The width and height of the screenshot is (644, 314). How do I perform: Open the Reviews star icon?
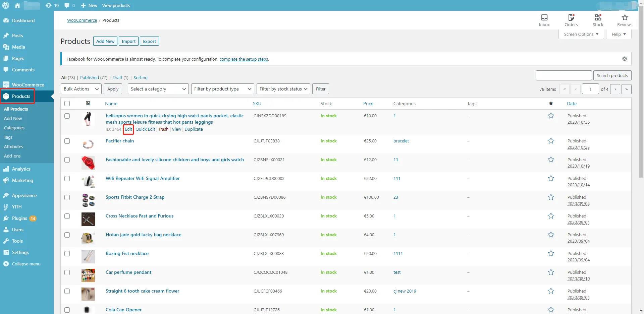[625, 17]
